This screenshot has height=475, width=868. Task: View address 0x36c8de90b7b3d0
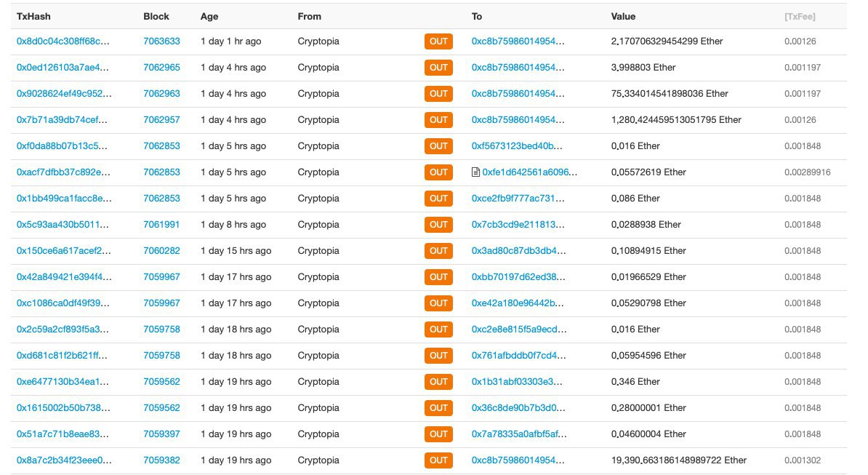519,408
